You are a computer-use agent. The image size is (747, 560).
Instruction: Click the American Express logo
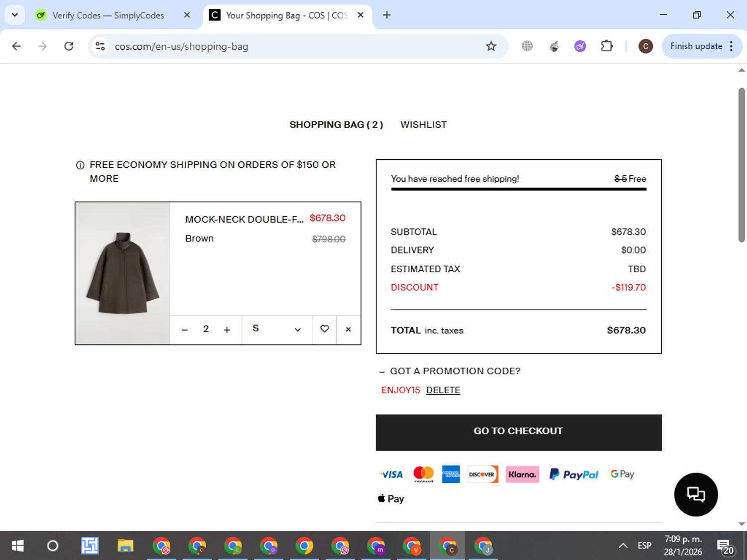pos(451,474)
